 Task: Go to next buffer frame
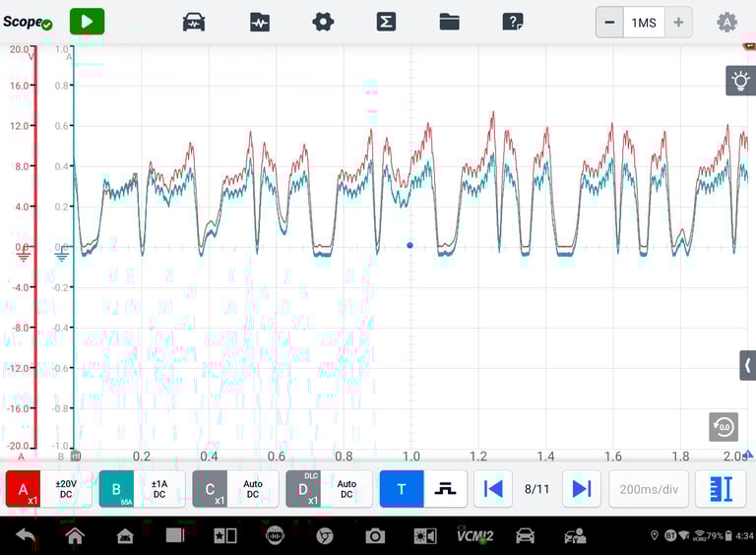(582, 489)
